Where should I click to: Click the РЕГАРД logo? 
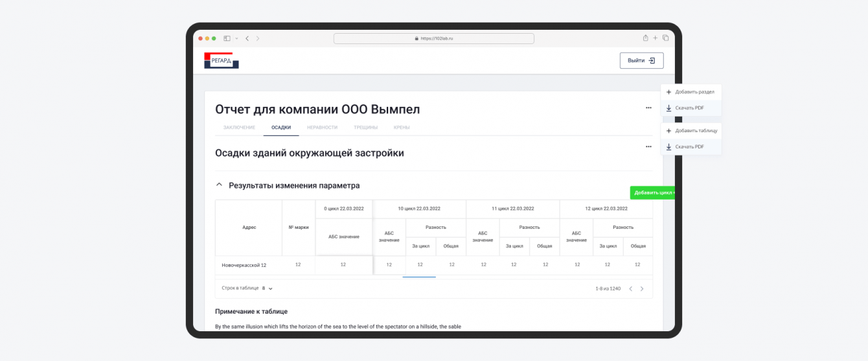click(222, 60)
